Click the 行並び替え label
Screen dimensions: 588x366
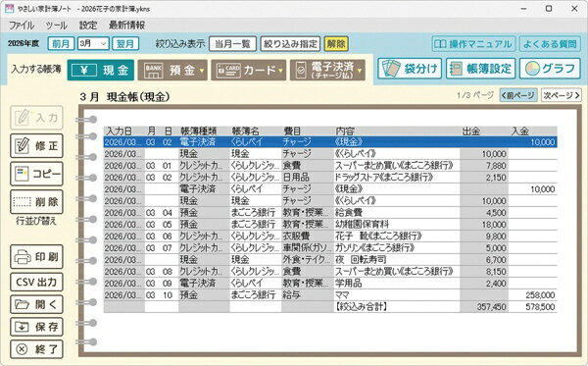point(36,221)
